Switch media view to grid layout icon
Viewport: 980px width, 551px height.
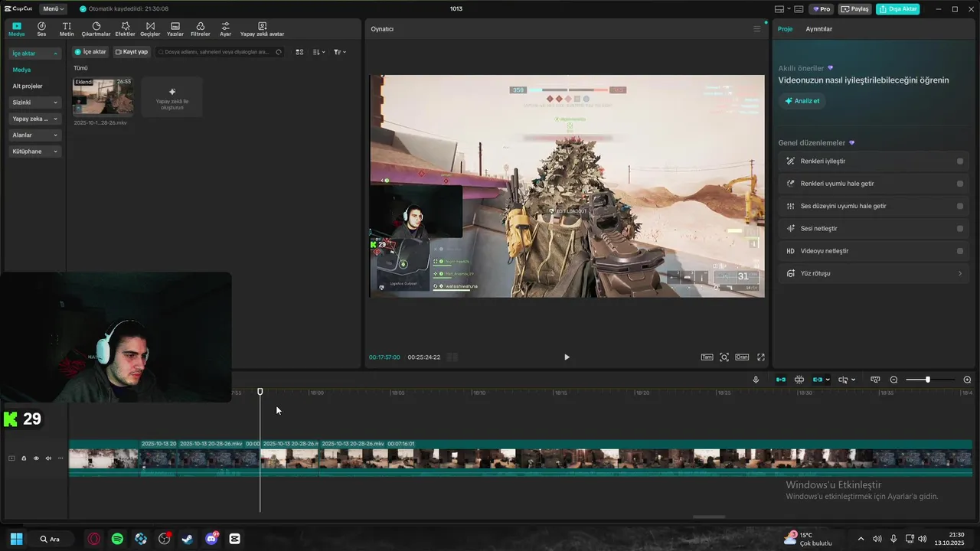[x=299, y=52]
